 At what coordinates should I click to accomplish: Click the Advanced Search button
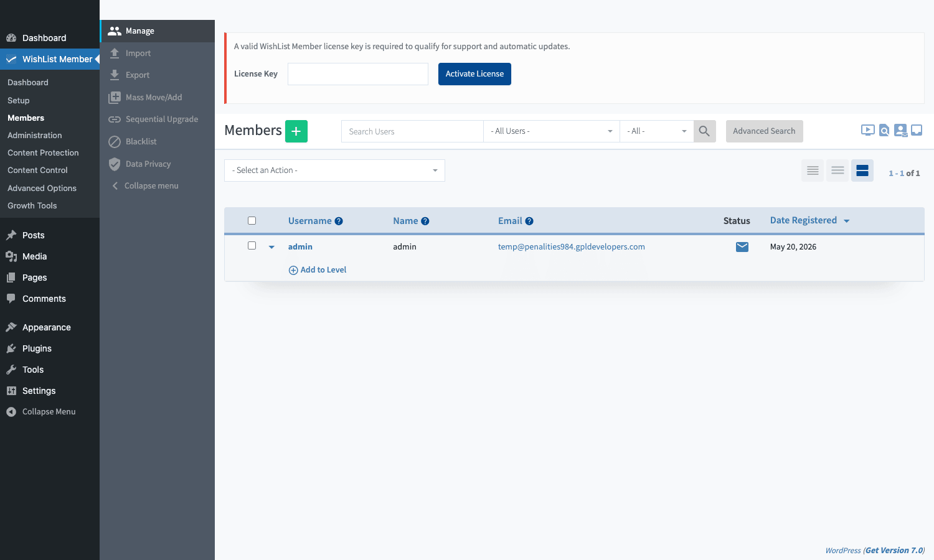pos(764,131)
